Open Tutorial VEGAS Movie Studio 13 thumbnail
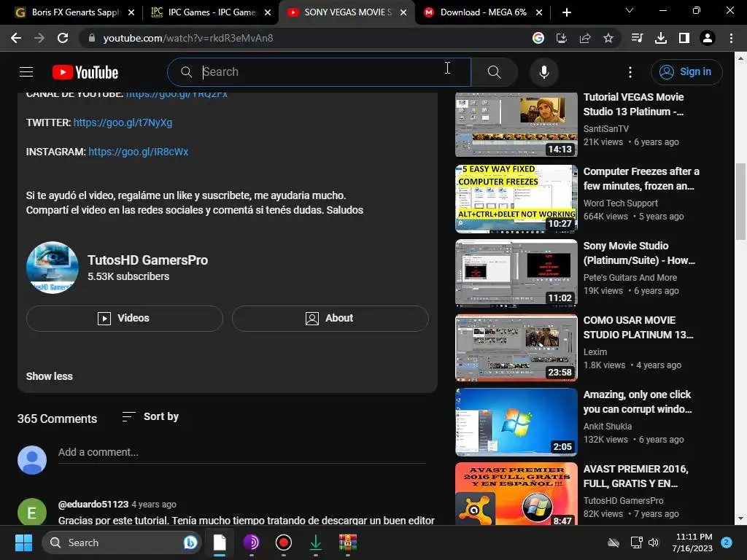747x560 pixels. click(516, 125)
